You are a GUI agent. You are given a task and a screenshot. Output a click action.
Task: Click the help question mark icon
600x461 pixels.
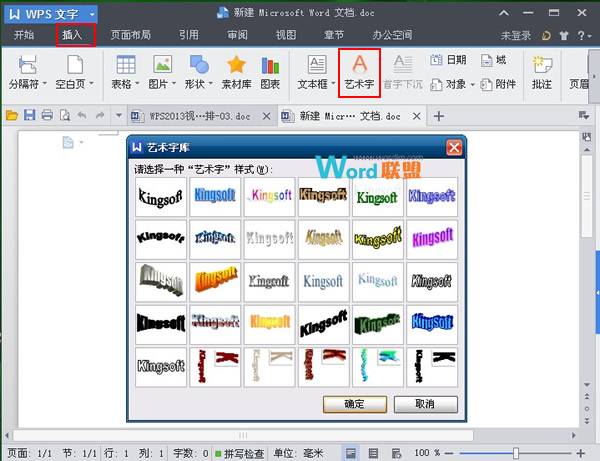click(581, 36)
